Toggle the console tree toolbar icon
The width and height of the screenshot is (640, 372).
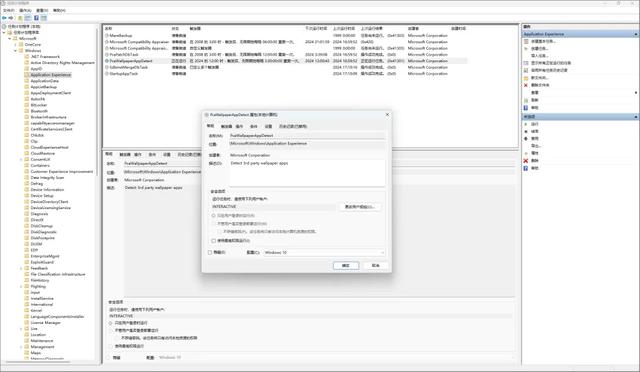point(28,18)
